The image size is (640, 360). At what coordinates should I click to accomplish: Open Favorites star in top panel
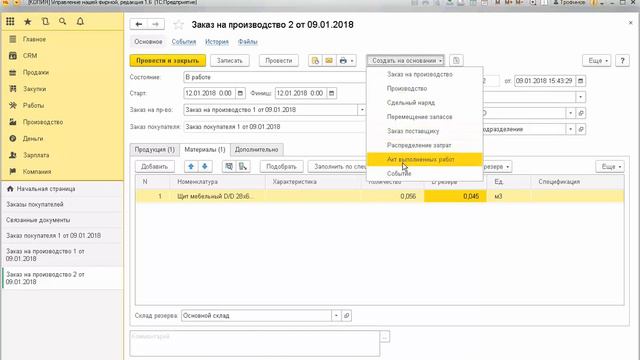[28, 21]
